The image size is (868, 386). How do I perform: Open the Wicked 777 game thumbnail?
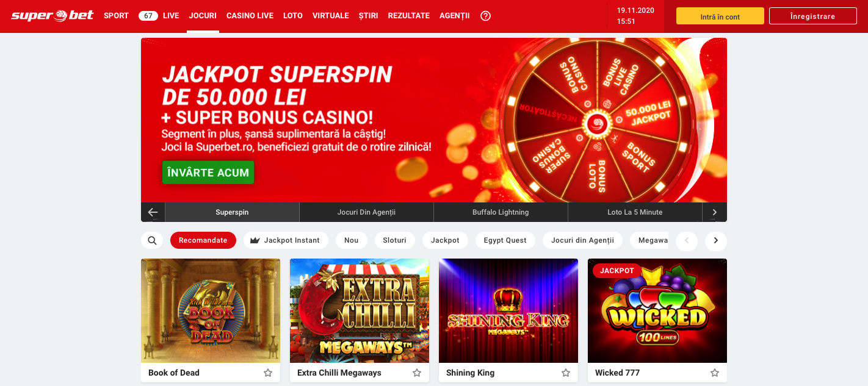click(x=657, y=311)
